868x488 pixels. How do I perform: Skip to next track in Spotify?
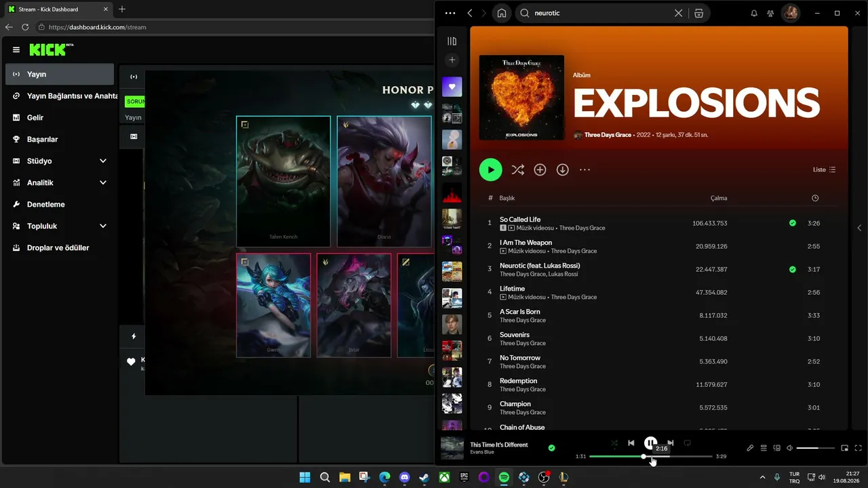(670, 443)
